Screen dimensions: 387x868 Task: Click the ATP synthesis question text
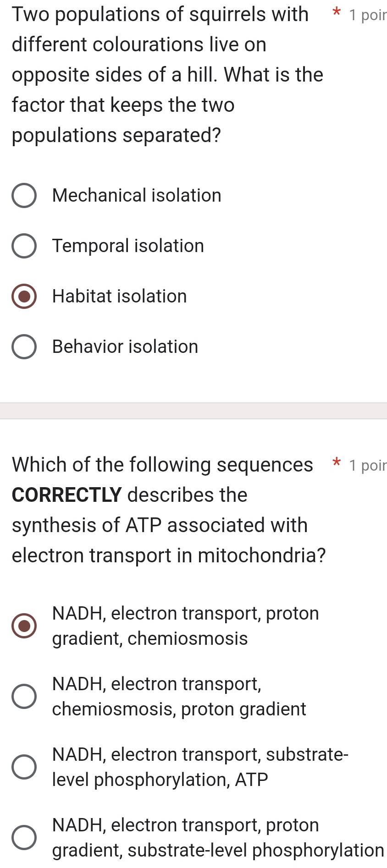coord(160,510)
